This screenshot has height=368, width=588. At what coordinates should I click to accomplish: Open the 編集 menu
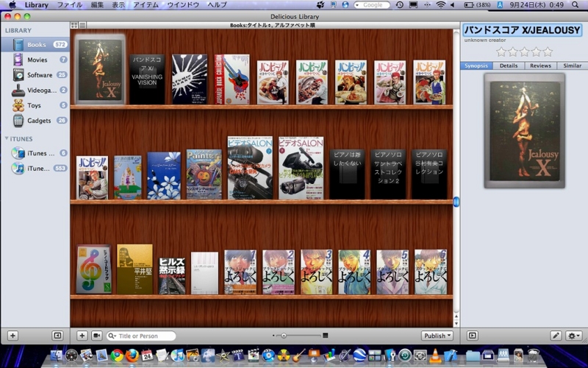97,5
